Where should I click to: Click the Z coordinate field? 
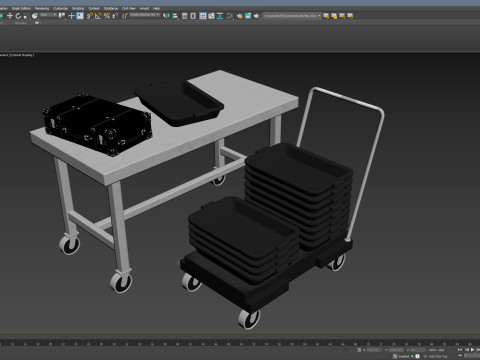point(418,350)
